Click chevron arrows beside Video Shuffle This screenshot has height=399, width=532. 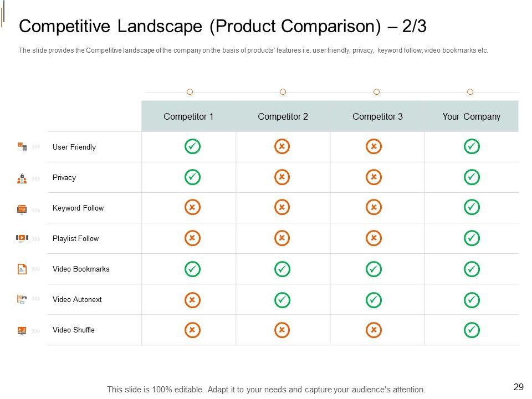point(36,331)
